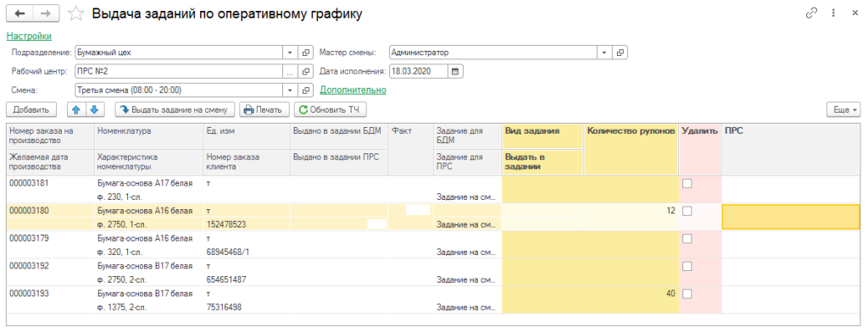Click roll quantity value 12
Image resolution: width=868 pixels, height=332 pixels.
[671, 211]
